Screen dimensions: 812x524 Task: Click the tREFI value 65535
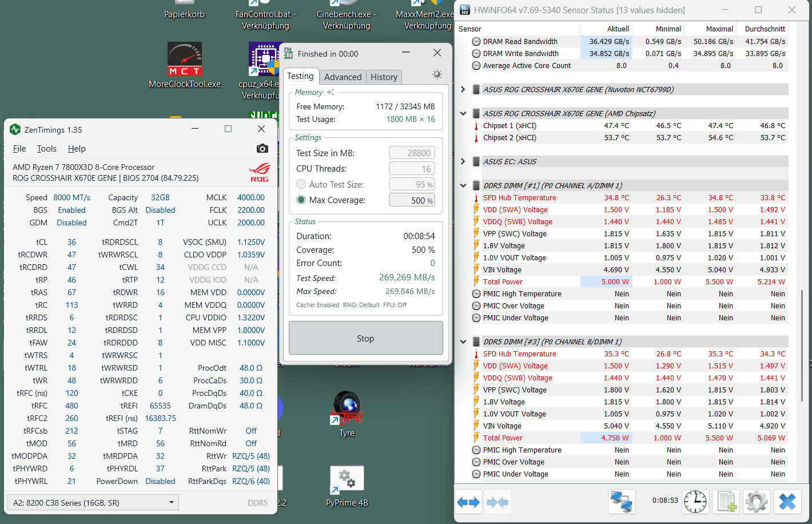pos(160,406)
